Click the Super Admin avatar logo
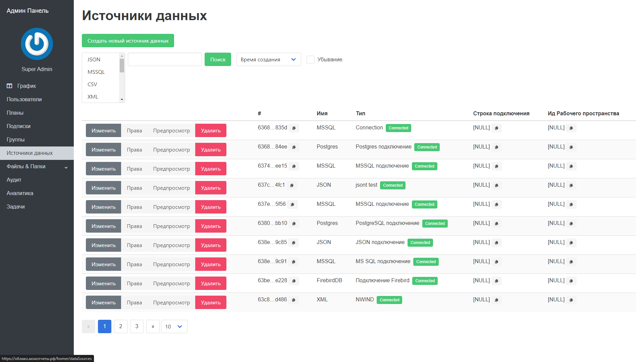 coord(37,44)
